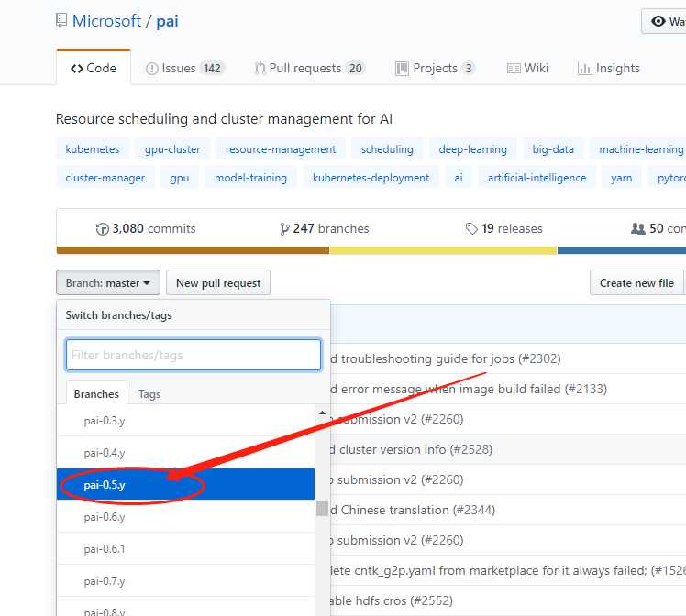
Task: Select the pai-0.6.1 branch
Action: click(185, 549)
